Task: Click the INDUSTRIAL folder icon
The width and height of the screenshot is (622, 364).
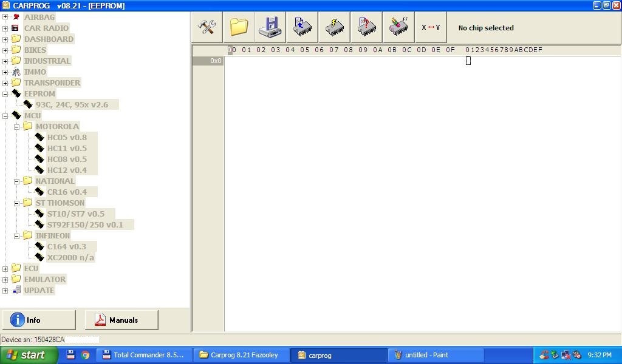Action: 16,61
